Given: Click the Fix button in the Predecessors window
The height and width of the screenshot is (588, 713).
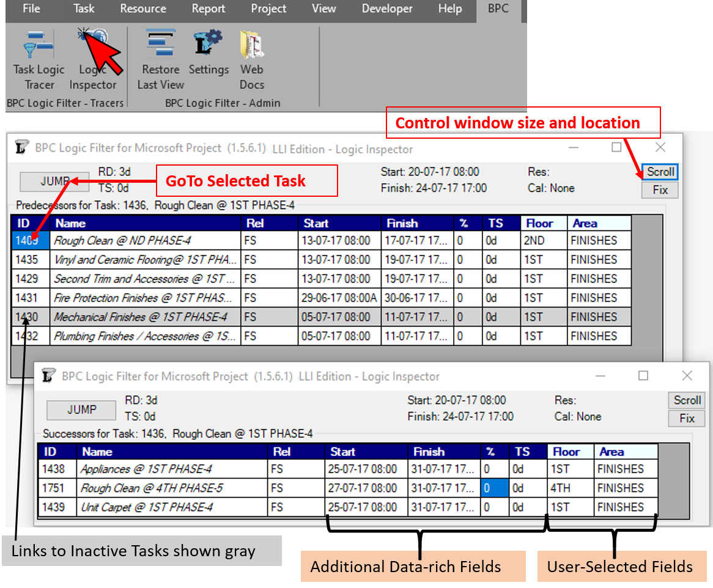Looking at the screenshot, I should tap(660, 190).
